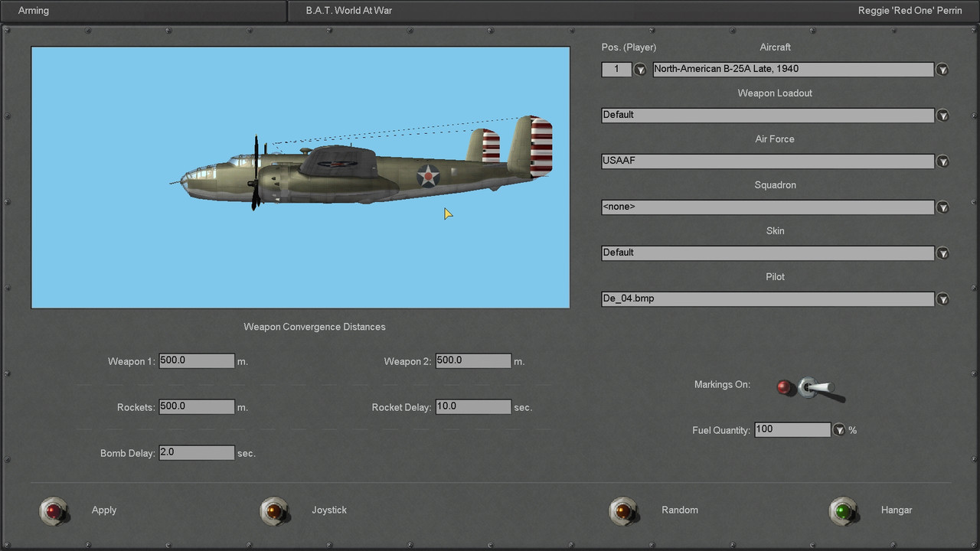Toggle the Markings On switch lever
Viewport: 980px width, 551px height.
(x=816, y=389)
